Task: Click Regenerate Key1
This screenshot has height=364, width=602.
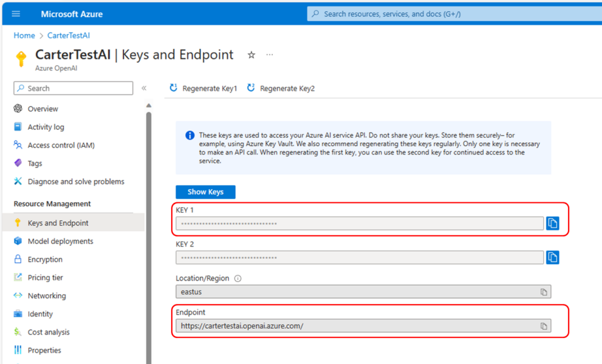Action: (x=203, y=88)
